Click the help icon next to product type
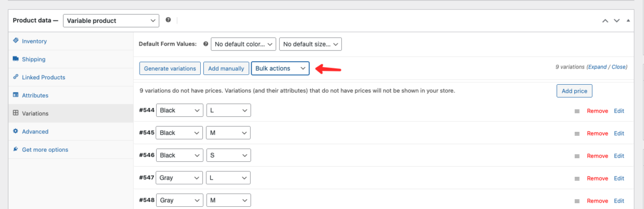The width and height of the screenshot is (644, 209). tap(169, 20)
